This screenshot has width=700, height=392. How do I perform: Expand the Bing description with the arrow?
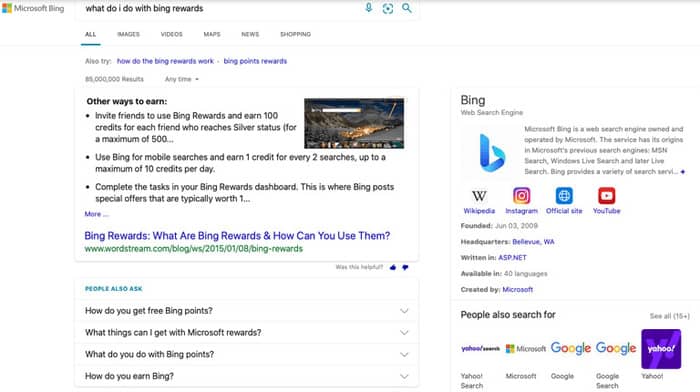pyautogui.click(x=683, y=172)
